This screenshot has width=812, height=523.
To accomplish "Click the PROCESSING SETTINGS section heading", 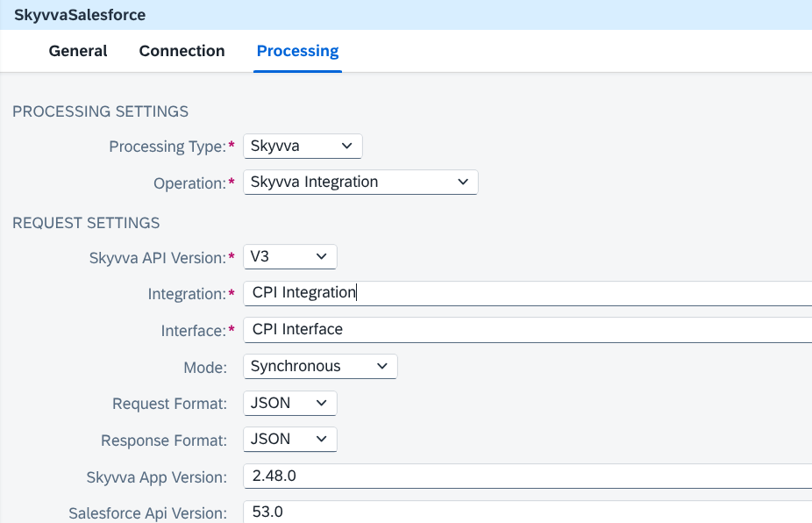I will coord(101,111).
